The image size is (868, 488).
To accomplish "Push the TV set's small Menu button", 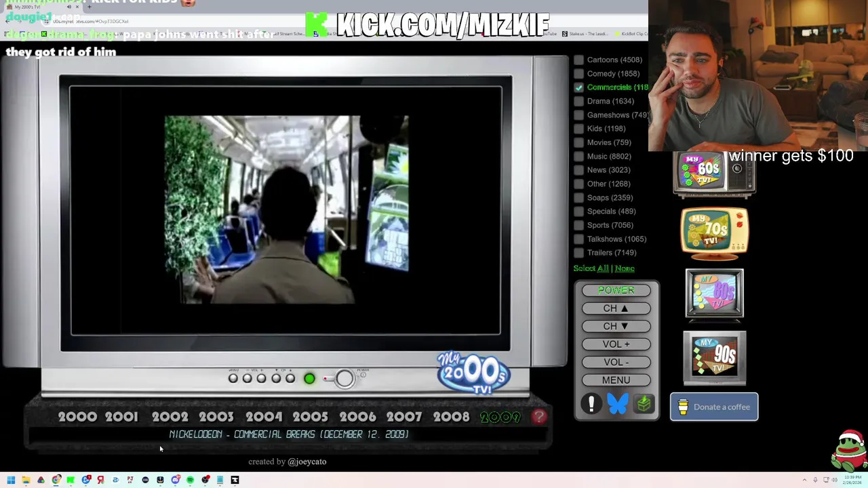I will click(x=233, y=378).
